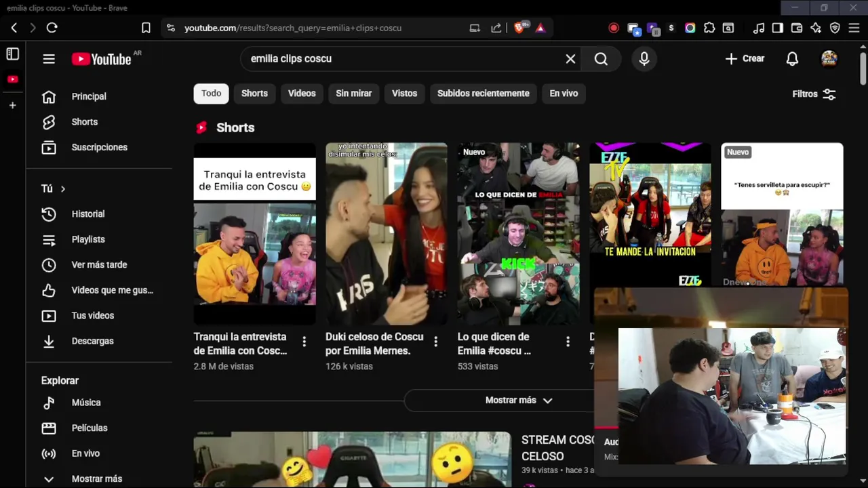Open Ver más tarde list
This screenshot has width=868, height=488.
point(99,265)
